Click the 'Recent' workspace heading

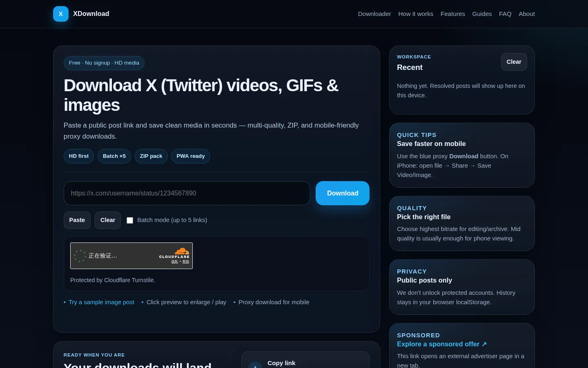(x=410, y=67)
